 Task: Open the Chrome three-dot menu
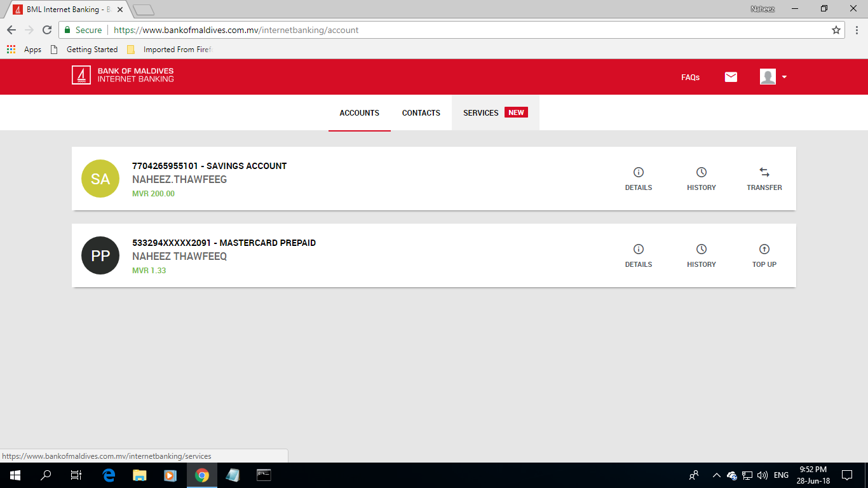click(x=857, y=30)
